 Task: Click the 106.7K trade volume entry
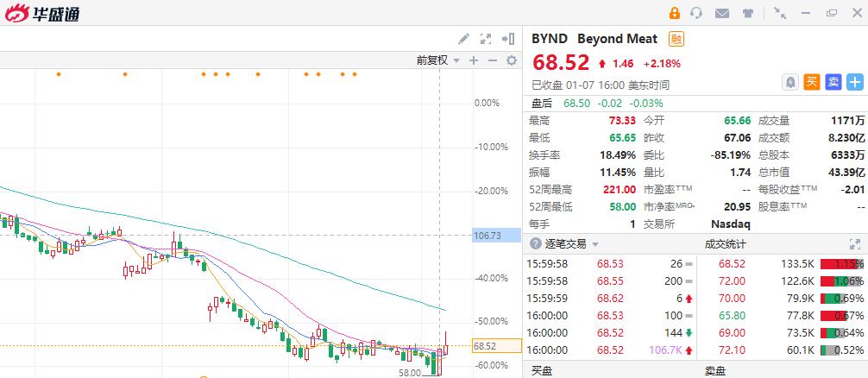pyautogui.click(x=665, y=350)
